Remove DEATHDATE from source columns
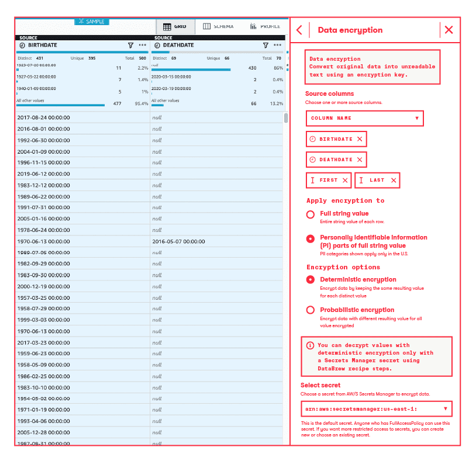Image resolution: width=476 pixels, height=461 pixels. [360, 160]
